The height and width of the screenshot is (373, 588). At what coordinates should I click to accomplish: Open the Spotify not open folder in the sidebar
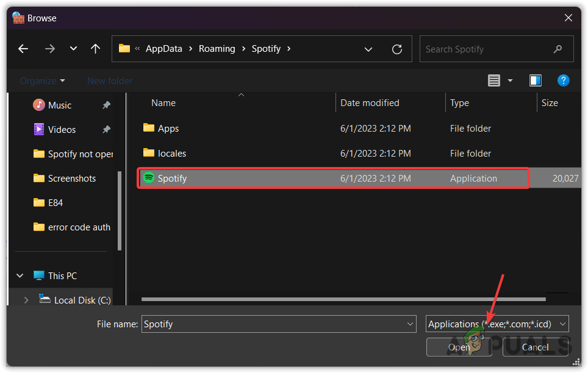73,154
